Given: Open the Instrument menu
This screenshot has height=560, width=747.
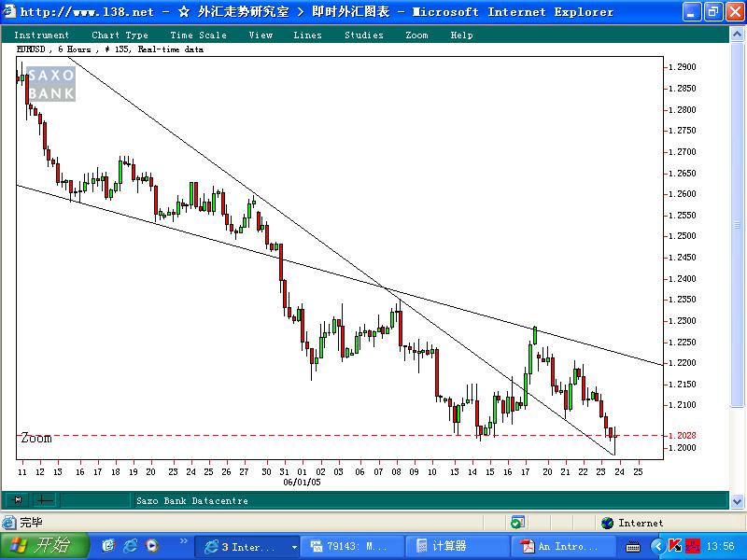Looking at the screenshot, I should tap(41, 35).
